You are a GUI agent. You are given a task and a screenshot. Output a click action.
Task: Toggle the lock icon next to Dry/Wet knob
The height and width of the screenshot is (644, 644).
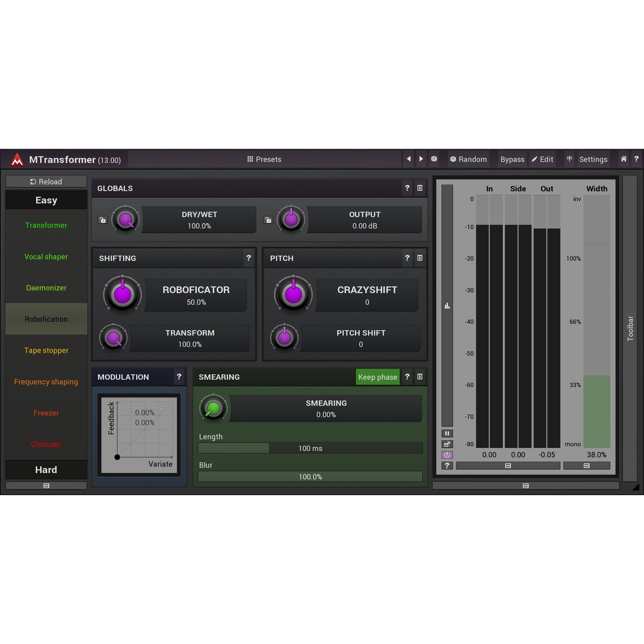click(103, 220)
